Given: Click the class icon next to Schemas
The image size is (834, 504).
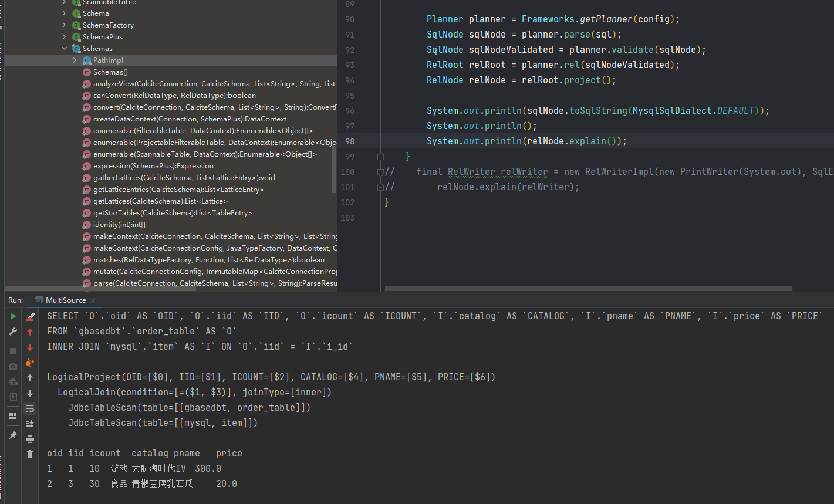Looking at the screenshot, I should click(76, 49).
